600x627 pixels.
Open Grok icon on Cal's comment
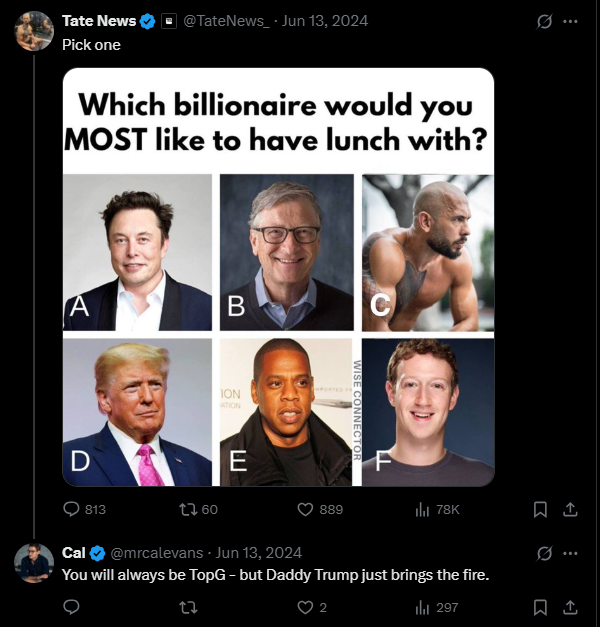[545, 553]
